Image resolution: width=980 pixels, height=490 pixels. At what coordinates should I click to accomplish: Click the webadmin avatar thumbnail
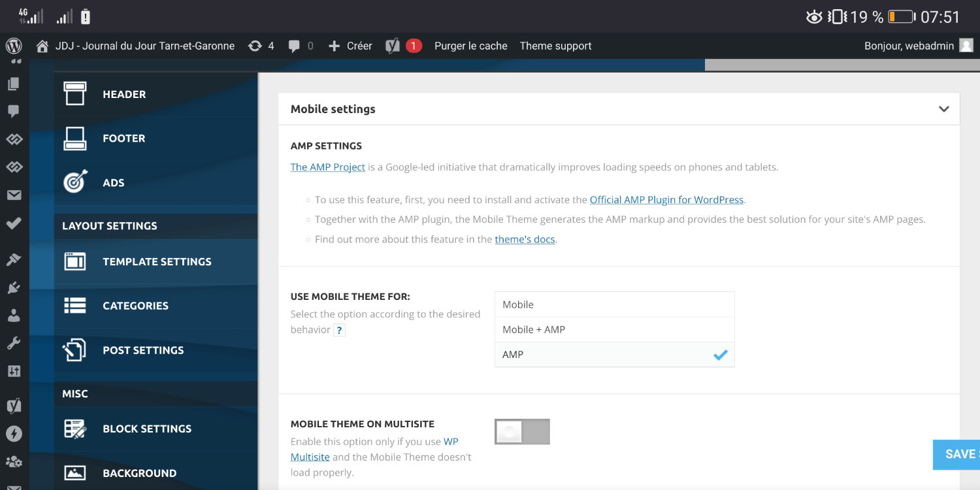coord(966,46)
